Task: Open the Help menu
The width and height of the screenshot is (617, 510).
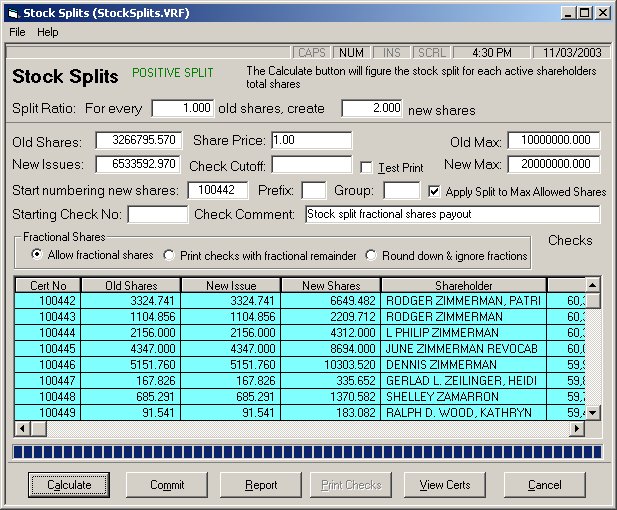Action: (x=48, y=32)
